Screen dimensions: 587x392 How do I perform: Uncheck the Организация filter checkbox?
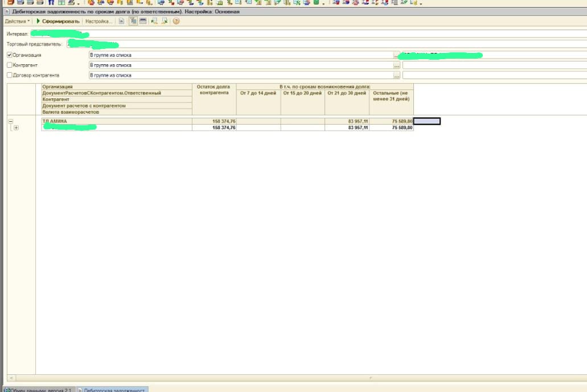[9, 55]
